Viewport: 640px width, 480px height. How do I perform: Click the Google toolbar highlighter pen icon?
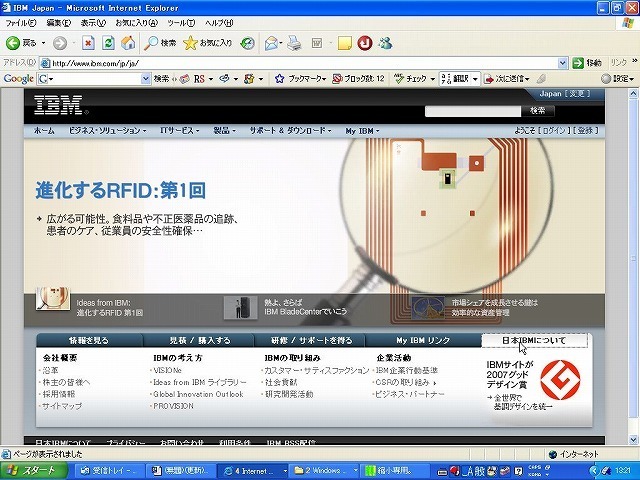pyautogui.click(x=541, y=79)
